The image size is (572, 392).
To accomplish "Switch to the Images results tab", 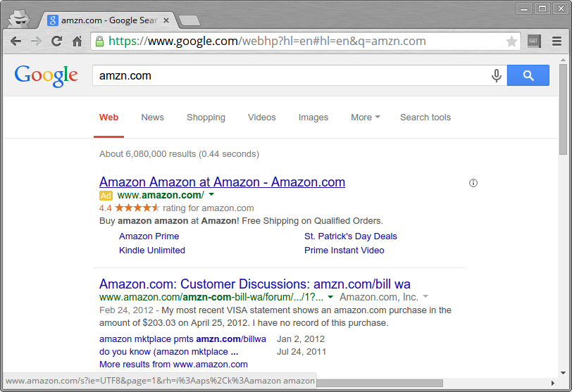I will click(x=313, y=118).
